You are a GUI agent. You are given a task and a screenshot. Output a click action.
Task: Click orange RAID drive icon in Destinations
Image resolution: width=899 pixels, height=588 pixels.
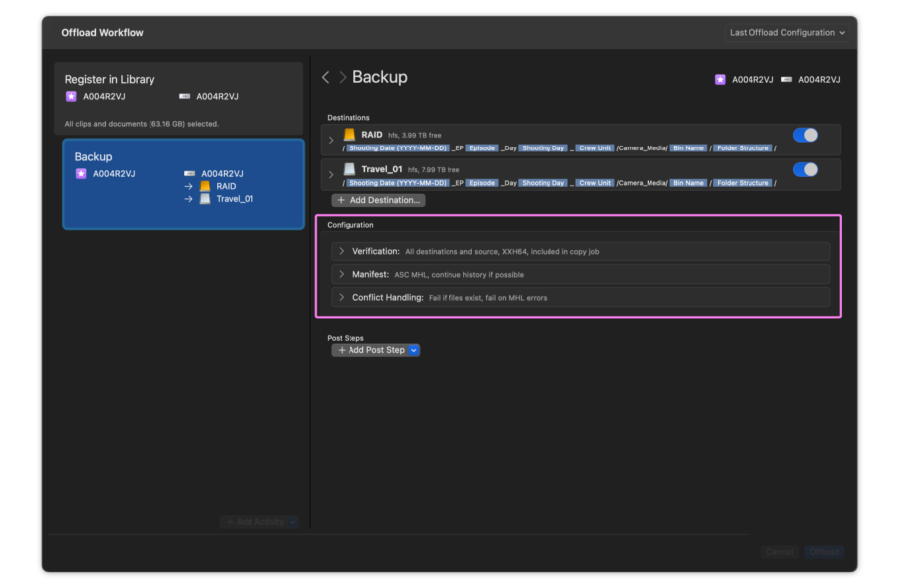point(350,135)
